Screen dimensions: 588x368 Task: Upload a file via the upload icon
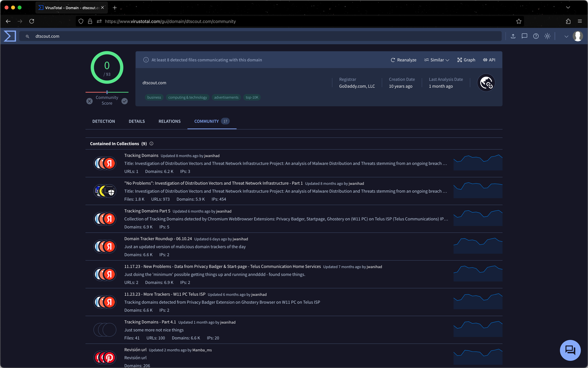tap(513, 36)
